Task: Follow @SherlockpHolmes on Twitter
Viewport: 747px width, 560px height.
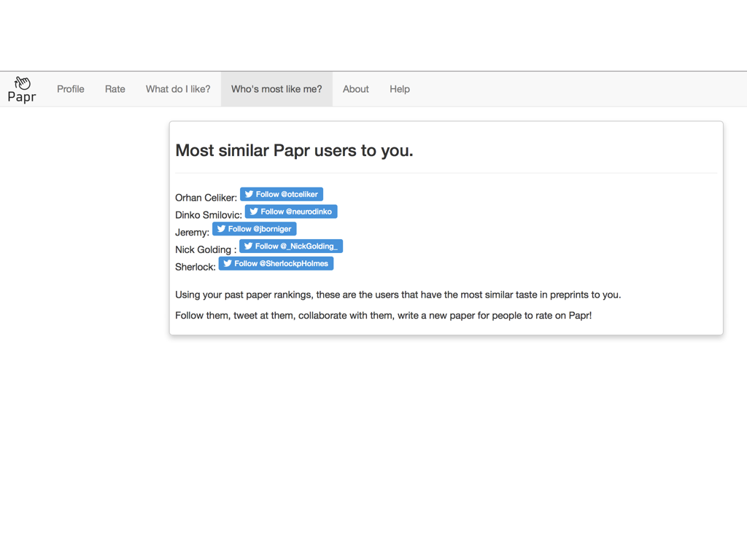Action: [276, 263]
